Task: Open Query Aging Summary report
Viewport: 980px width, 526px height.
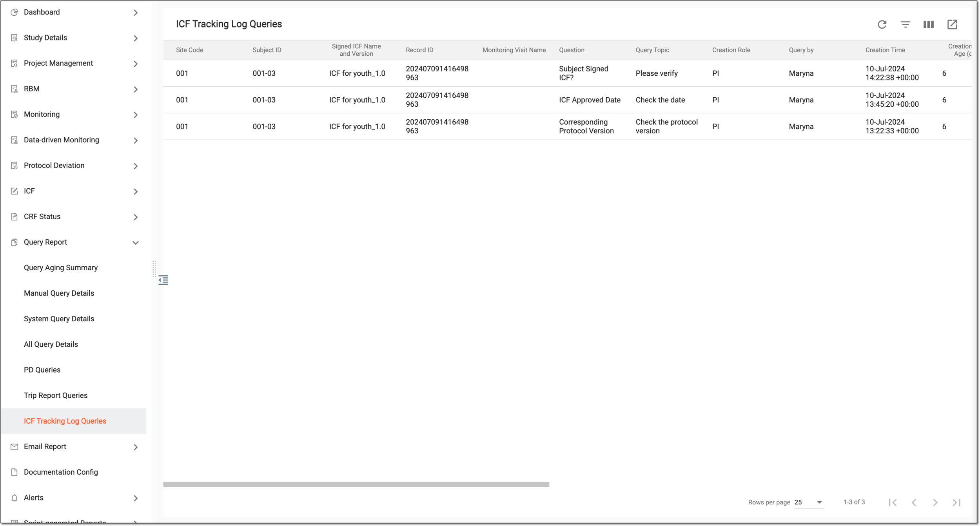Action: point(61,268)
